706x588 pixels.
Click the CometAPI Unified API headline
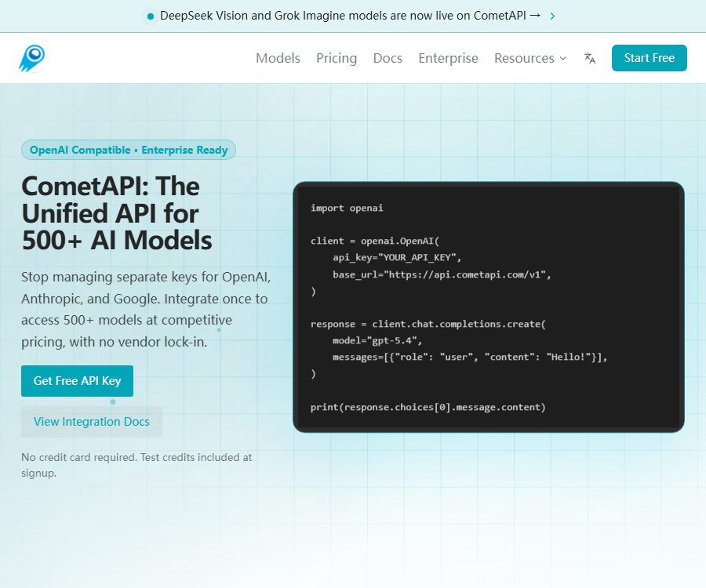(x=117, y=213)
